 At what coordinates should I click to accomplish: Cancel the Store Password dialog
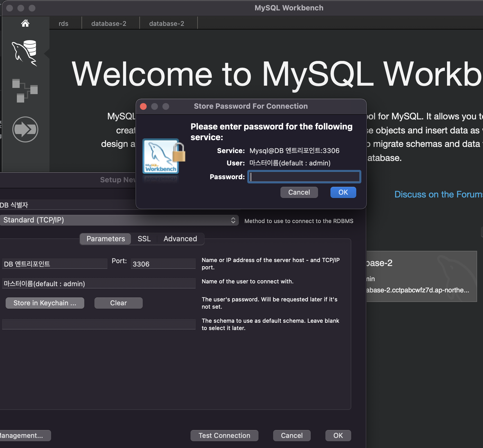coord(299,192)
